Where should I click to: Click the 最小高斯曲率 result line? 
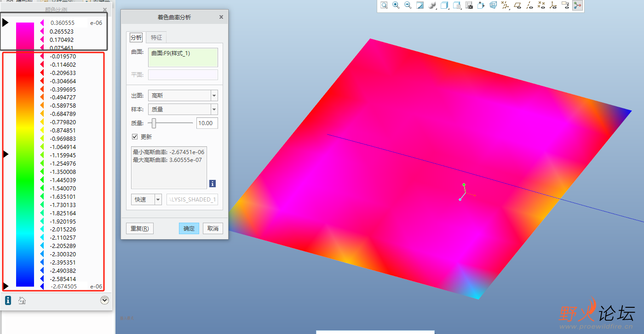169,152
